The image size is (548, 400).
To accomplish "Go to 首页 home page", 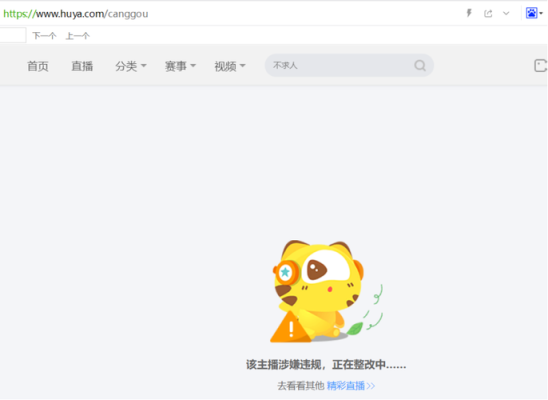I will click(38, 66).
